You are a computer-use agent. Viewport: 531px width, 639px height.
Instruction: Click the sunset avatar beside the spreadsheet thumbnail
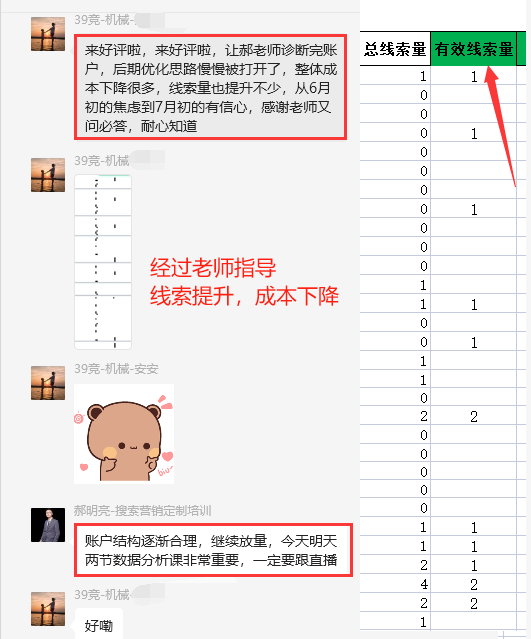48,175
